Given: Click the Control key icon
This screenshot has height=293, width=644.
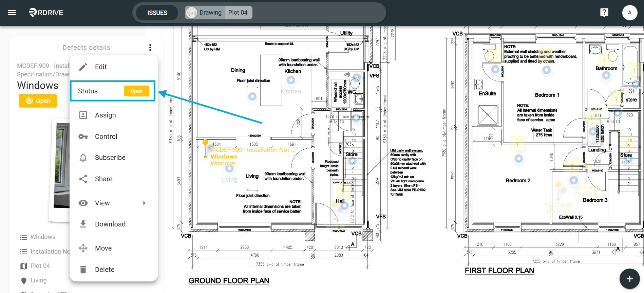Looking at the screenshot, I should pos(83,136).
